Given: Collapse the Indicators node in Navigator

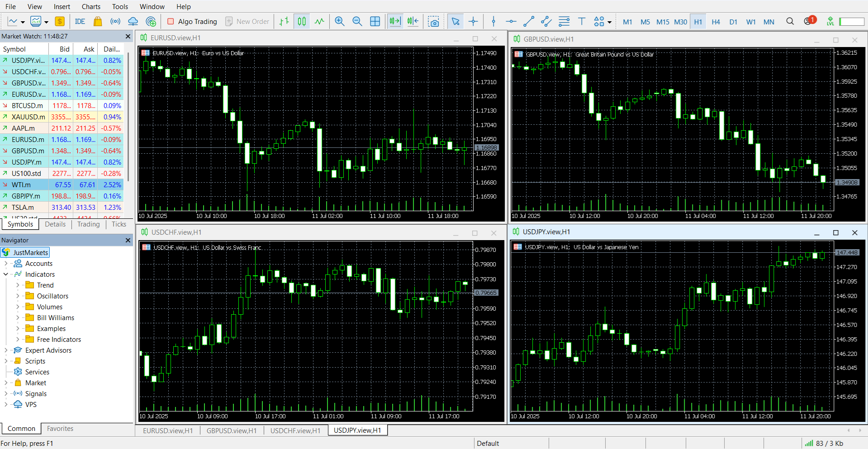Looking at the screenshot, I should tap(6, 274).
